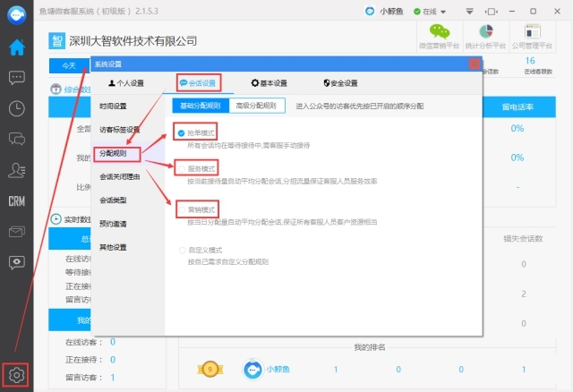
Task: Select 基础分配规则 tab
Action: tap(201, 106)
